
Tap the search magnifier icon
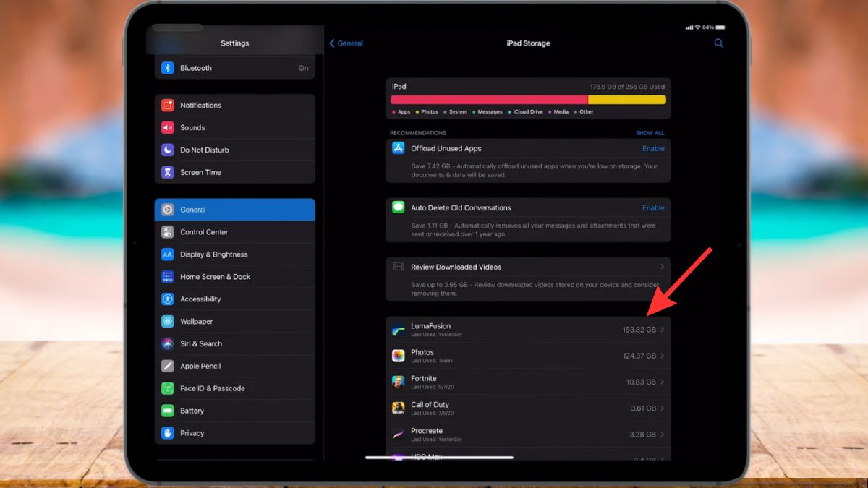coord(718,43)
